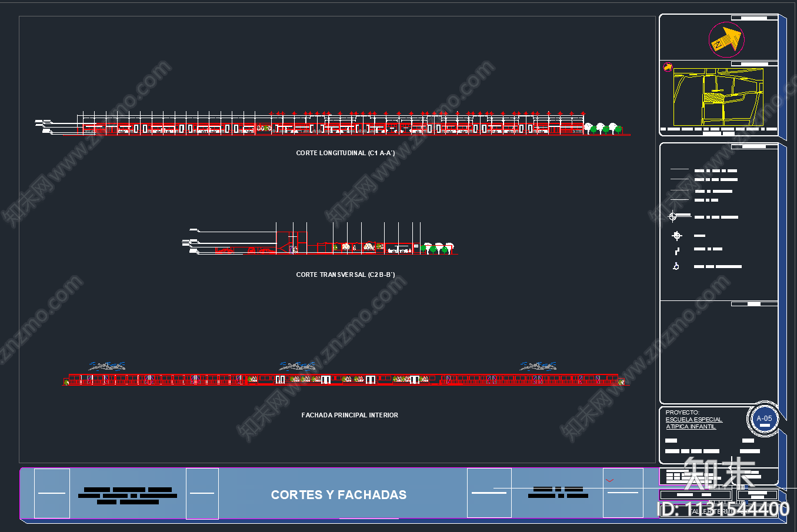Select the sheet title "CORTES Y FACHADAS"

click(x=339, y=495)
